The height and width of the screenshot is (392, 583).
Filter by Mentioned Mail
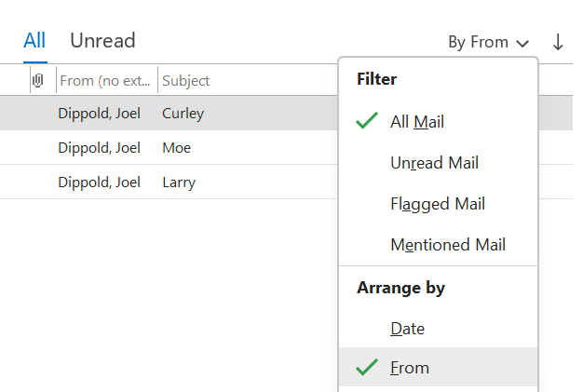tap(448, 245)
